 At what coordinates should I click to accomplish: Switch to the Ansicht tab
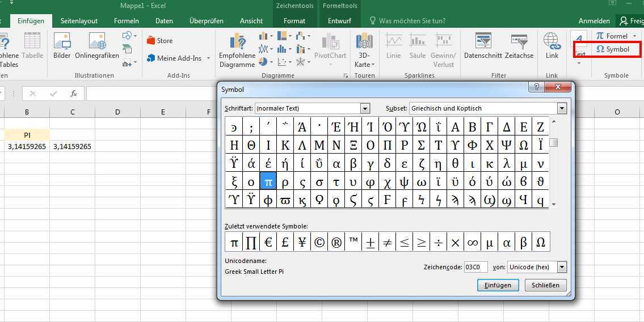click(x=251, y=21)
